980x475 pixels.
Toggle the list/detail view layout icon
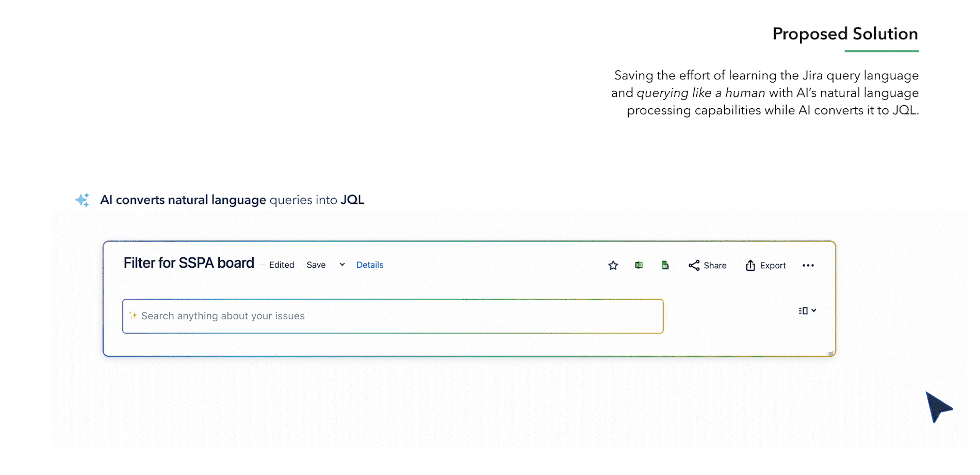click(x=803, y=311)
